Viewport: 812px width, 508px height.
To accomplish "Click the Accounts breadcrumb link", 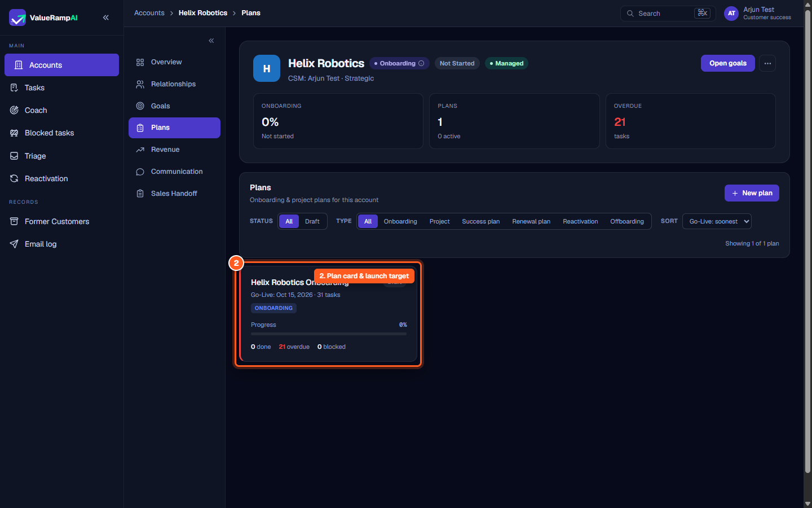I will pyautogui.click(x=149, y=13).
